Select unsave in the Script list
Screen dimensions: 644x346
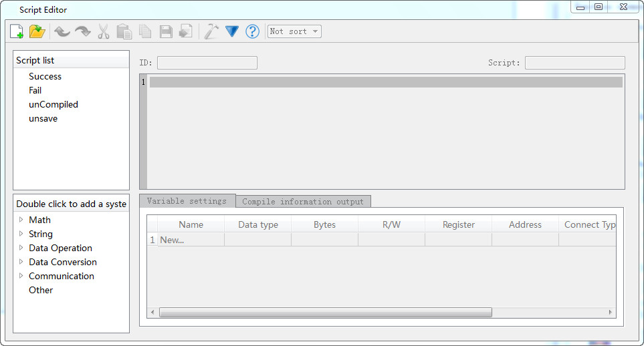coord(43,118)
